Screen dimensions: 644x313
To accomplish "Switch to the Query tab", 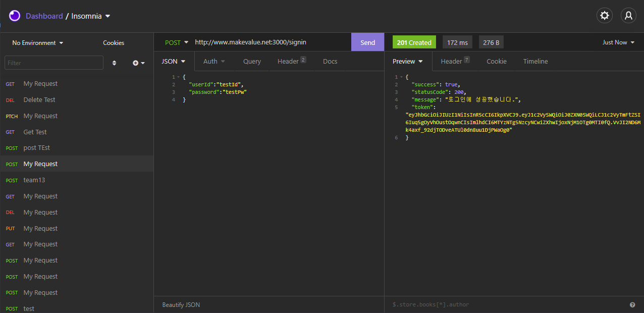I will tap(252, 61).
